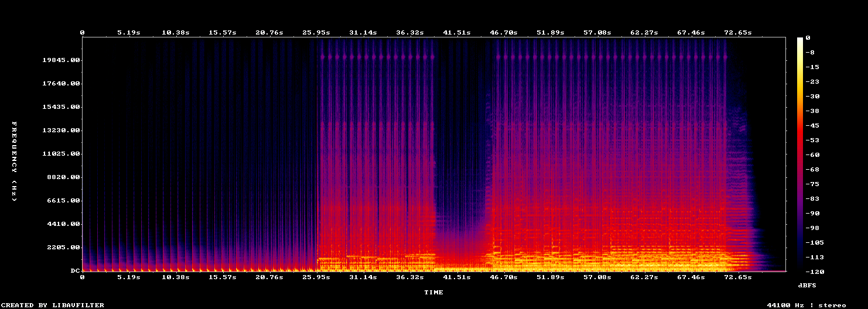868x309 pixels.
Task: Click 67.46s on the top time axis
Action: (691, 33)
